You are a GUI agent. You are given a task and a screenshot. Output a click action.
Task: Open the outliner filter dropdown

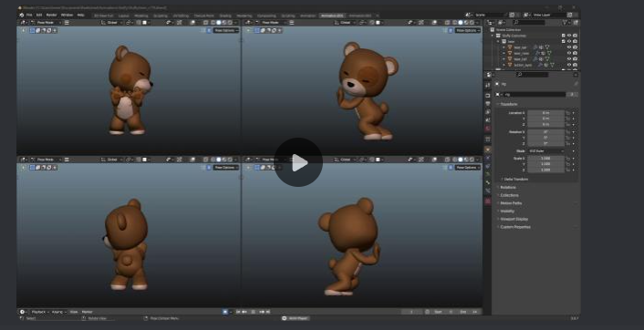(x=566, y=23)
